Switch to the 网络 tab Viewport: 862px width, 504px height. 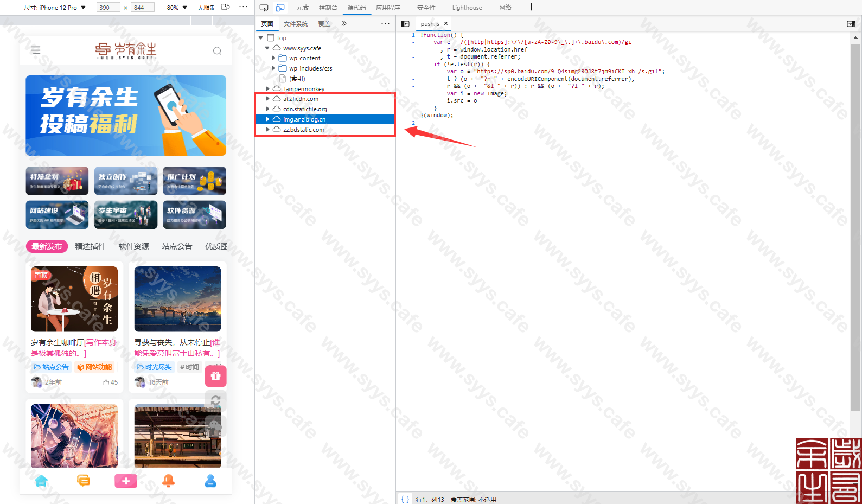505,8
